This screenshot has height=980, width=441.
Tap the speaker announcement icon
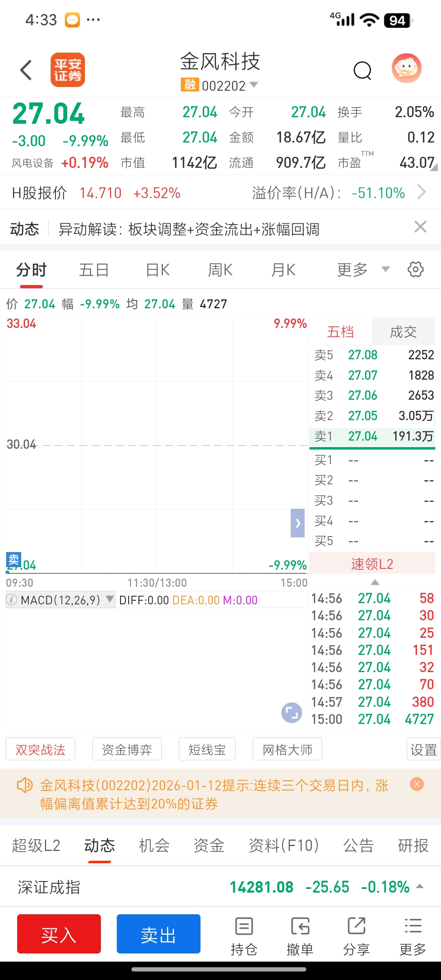point(24,785)
